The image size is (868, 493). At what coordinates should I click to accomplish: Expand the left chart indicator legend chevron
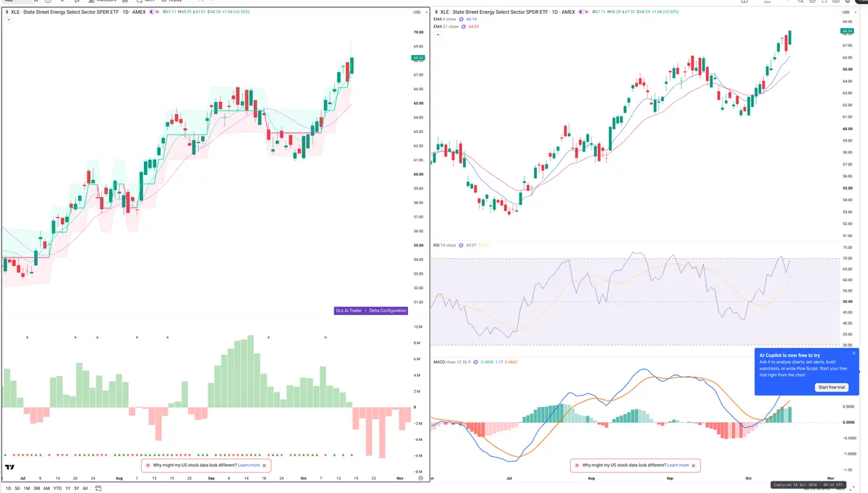tap(8, 20)
